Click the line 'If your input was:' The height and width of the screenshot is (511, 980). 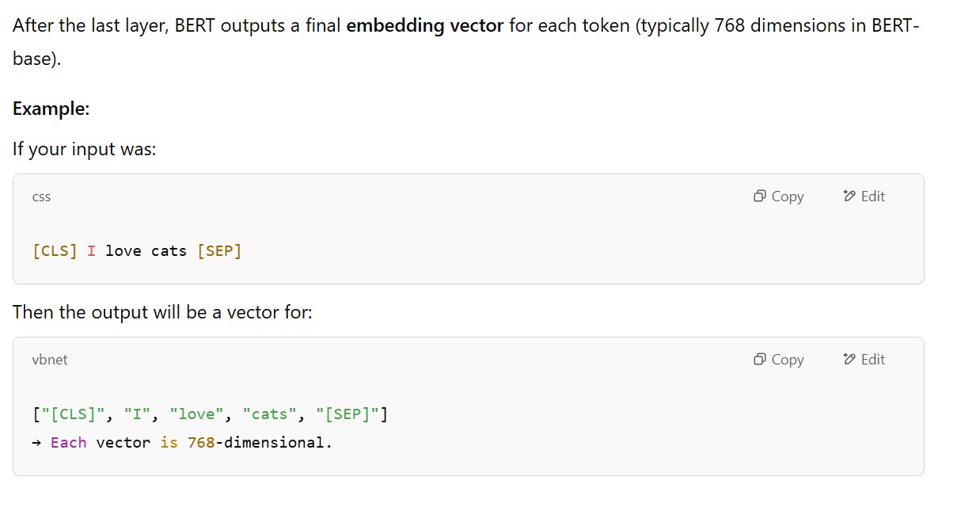[x=85, y=149]
